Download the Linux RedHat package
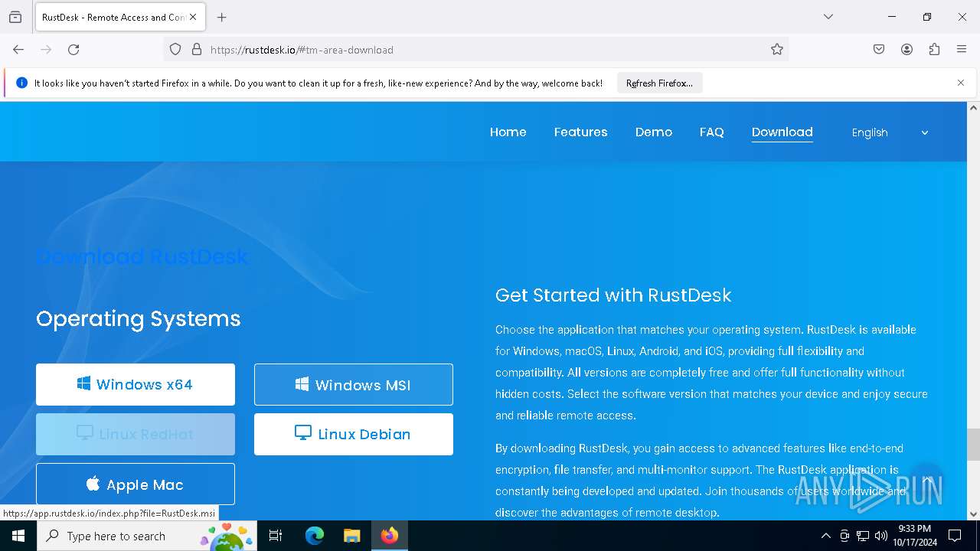 tap(136, 434)
